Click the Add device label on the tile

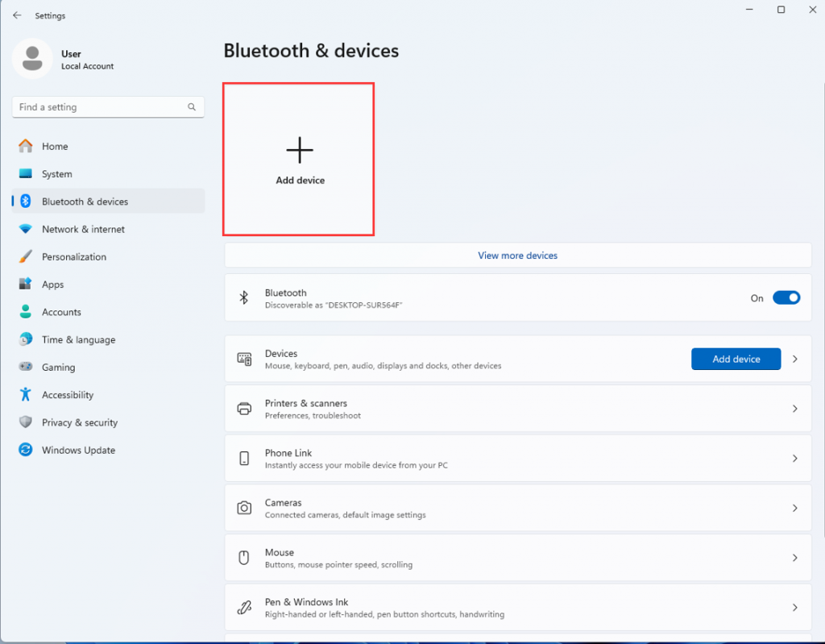pyautogui.click(x=300, y=180)
